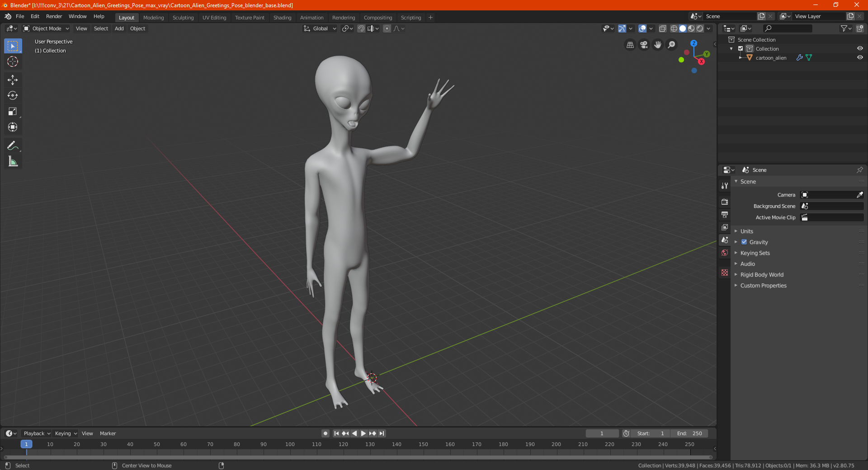The image size is (868, 470).
Task: Click the Play animation button
Action: click(363, 433)
